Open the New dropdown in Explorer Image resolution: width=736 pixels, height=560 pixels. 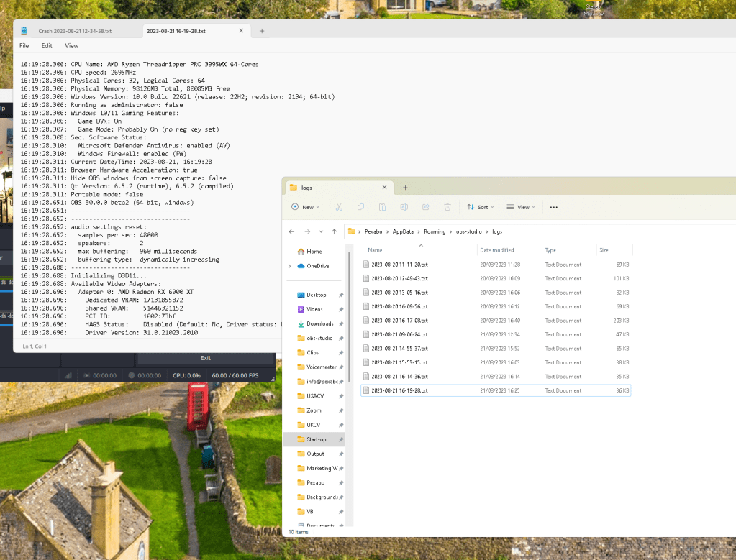(305, 207)
